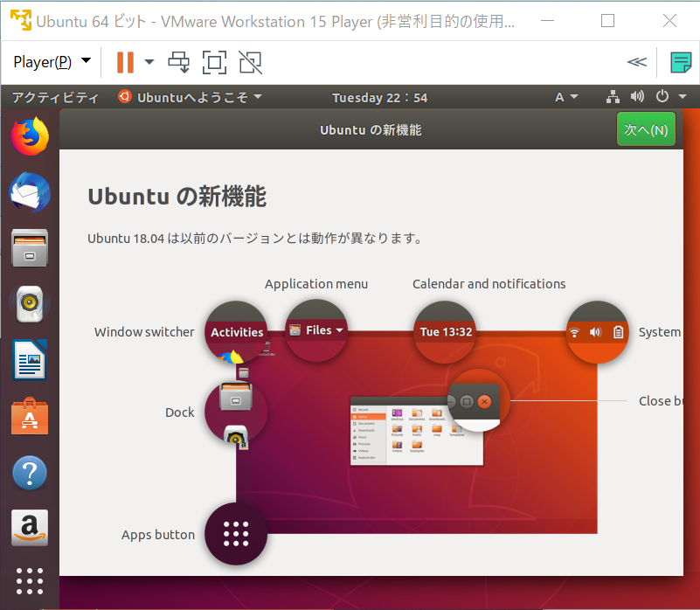
Task: Click the 'Application menu' label
Action: point(316,284)
